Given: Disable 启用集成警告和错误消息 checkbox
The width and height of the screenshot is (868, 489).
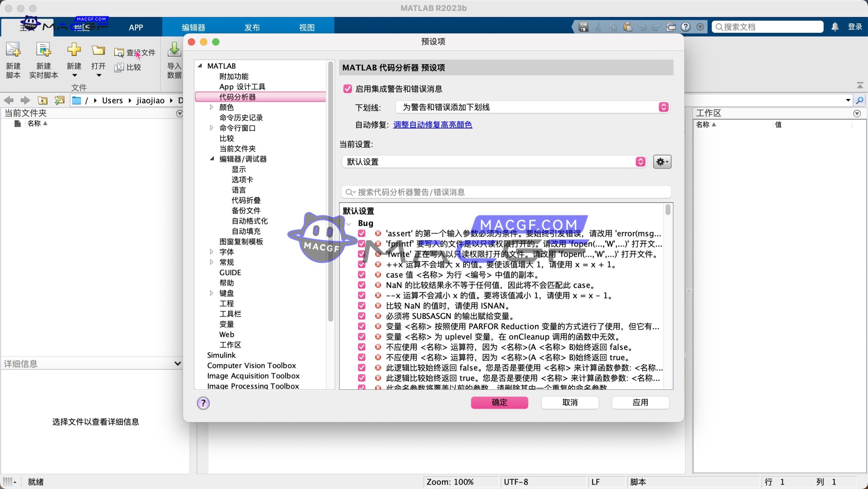Looking at the screenshot, I should tap(348, 88).
